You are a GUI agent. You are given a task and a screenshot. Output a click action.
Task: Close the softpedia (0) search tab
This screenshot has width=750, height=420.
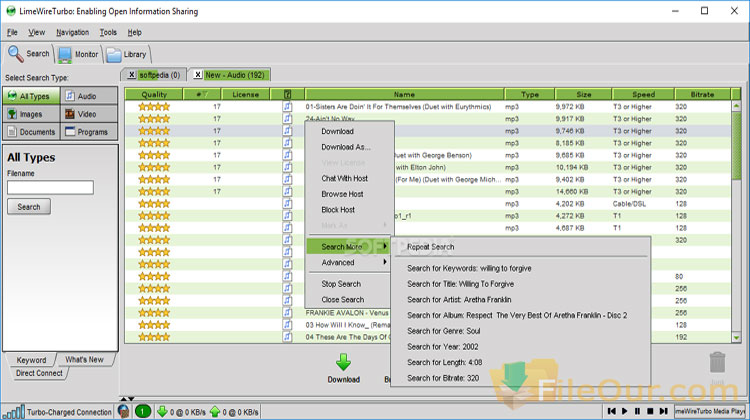(132, 75)
